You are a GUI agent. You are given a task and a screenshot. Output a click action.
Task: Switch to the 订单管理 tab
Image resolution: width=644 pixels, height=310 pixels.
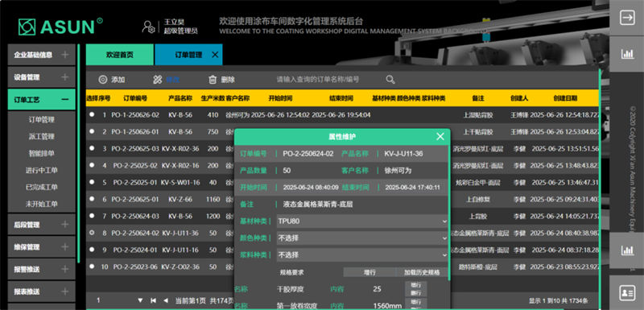tap(188, 55)
